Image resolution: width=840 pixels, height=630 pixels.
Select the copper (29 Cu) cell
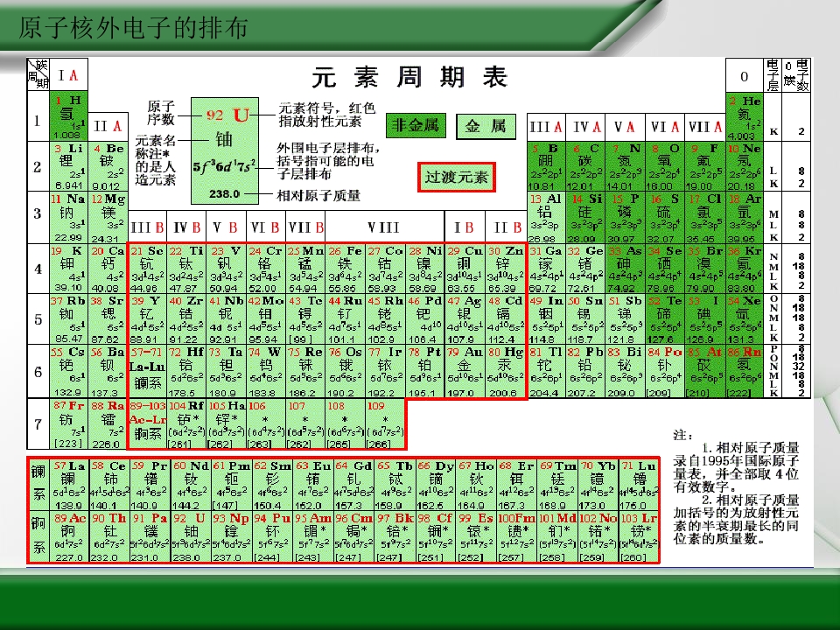465,269
